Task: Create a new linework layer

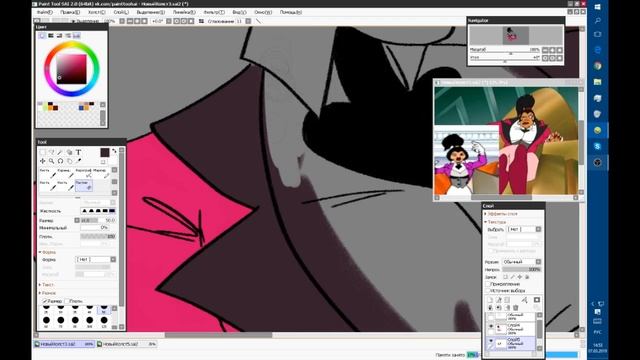Action: coord(498,300)
